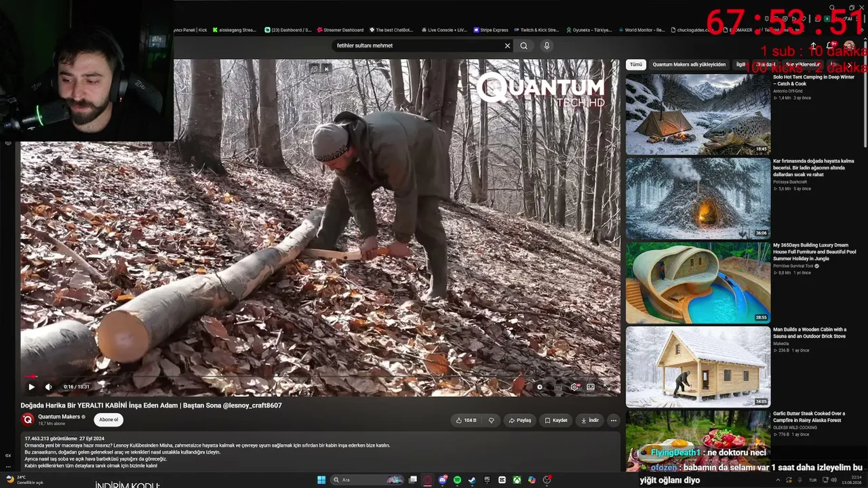
Task: Switch to The best ChatBot browser tab
Action: tap(391, 30)
